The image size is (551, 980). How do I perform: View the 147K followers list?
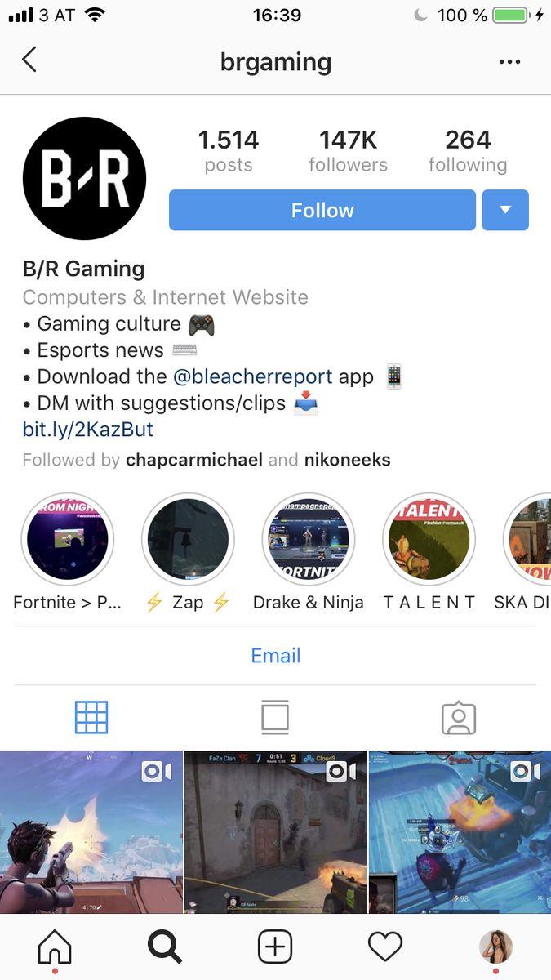[348, 151]
